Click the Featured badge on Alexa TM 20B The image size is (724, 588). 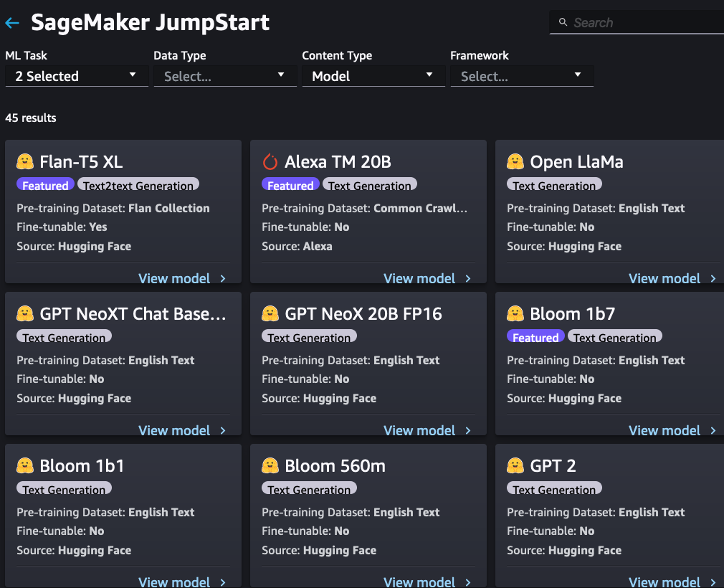pyautogui.click(x=290, y=184)
